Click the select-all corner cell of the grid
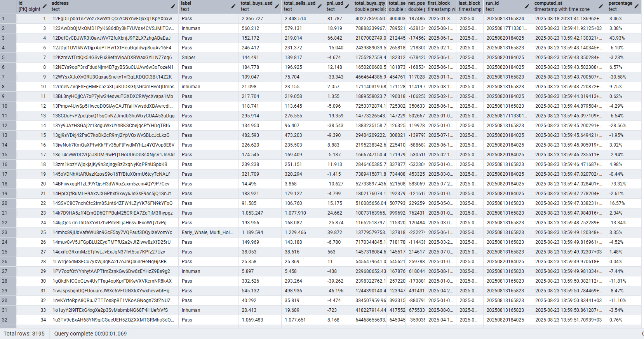Viewport: 644px width, 339px height. (x=8, y=6)
